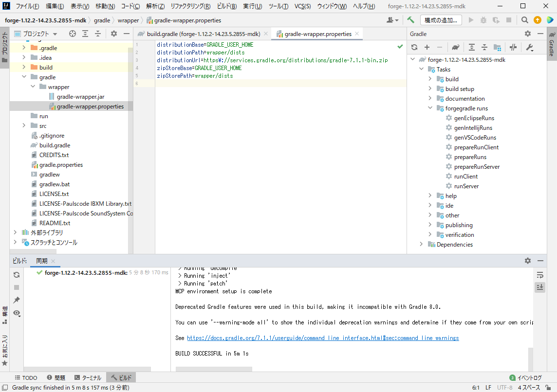Click the Build project hammer icon
The image size is (557, 392).
click(x=410, y=20)
